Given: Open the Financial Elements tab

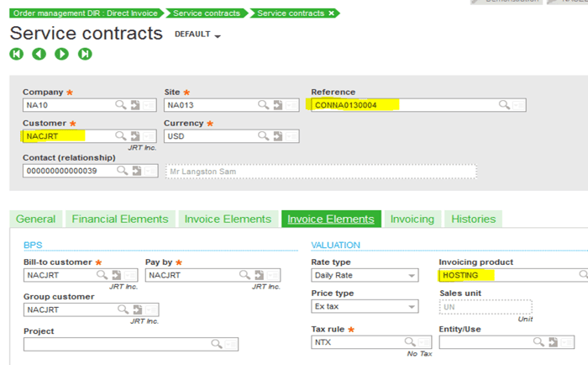Looking at the screenshot, I should [120, 219].
